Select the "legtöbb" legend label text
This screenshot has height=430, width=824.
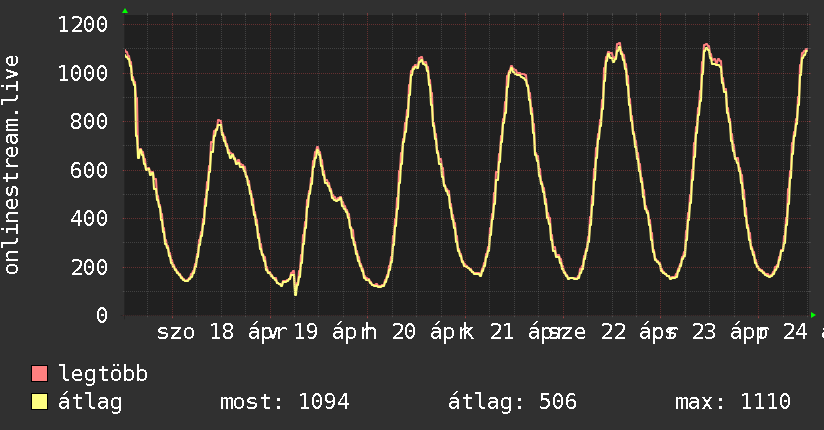pos(103,374)
